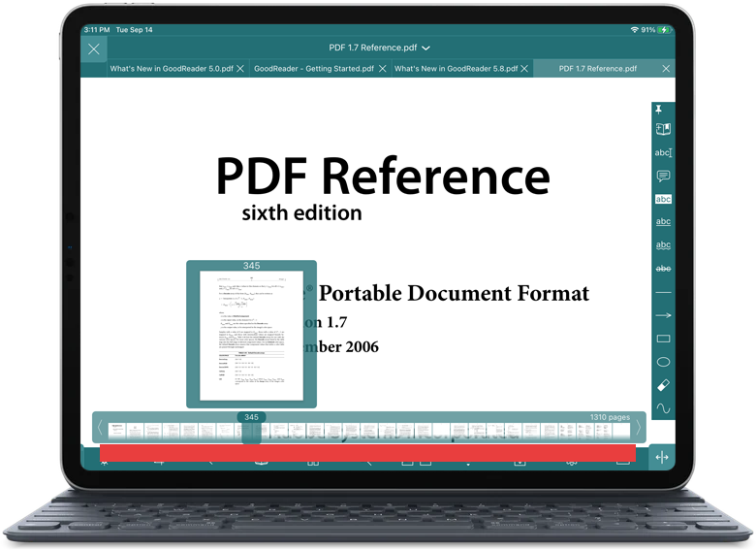
Task: Select the rectangle shape tool
Action: 663,339
